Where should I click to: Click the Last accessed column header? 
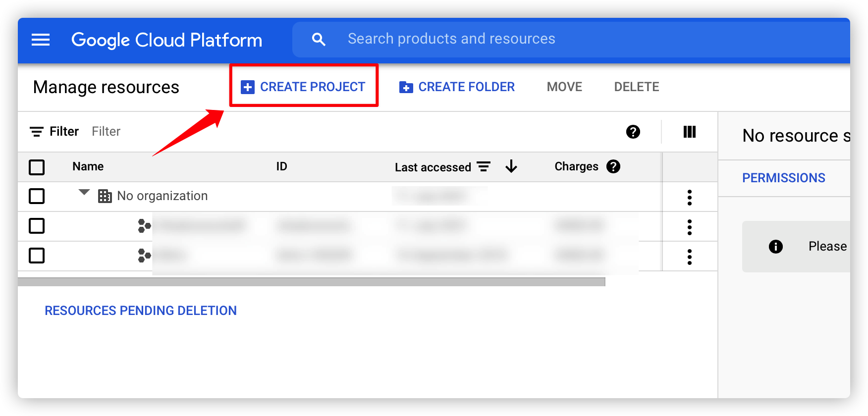tap(433, 167)
